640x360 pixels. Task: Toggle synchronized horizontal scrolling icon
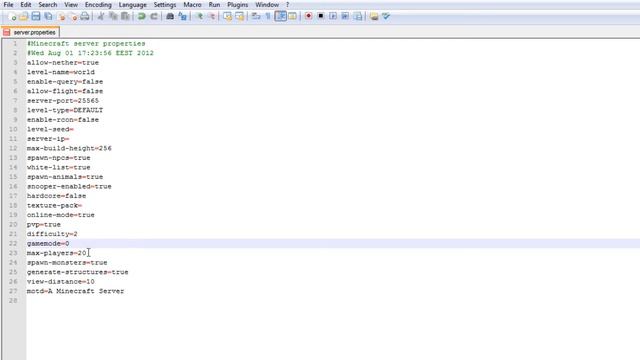[240, 16]
